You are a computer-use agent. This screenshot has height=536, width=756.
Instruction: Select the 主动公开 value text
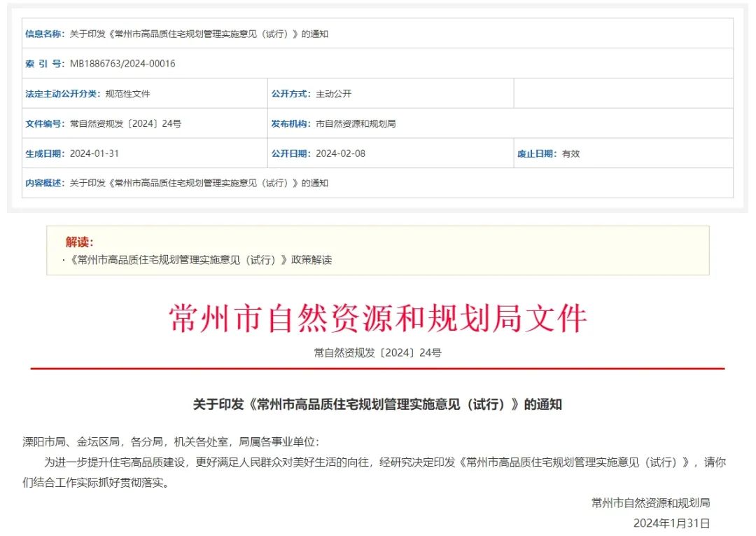click(335, 92)
